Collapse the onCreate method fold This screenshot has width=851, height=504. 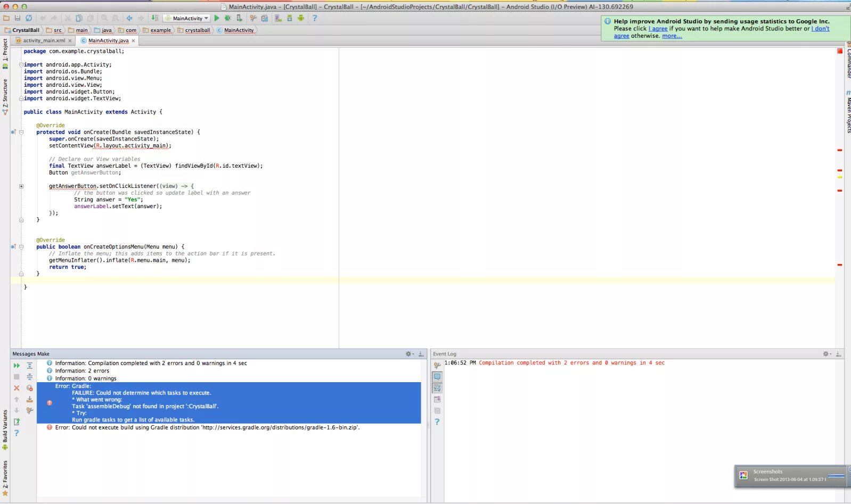click(21, 132)
